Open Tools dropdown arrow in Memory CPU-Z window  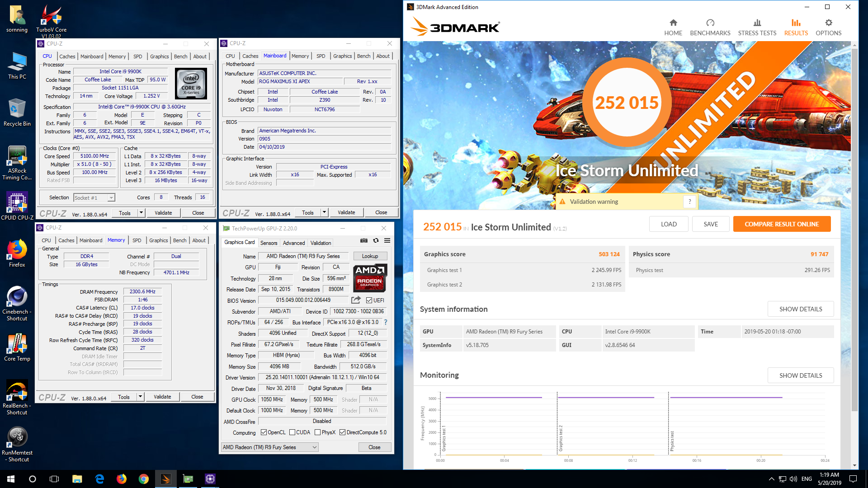140,397
